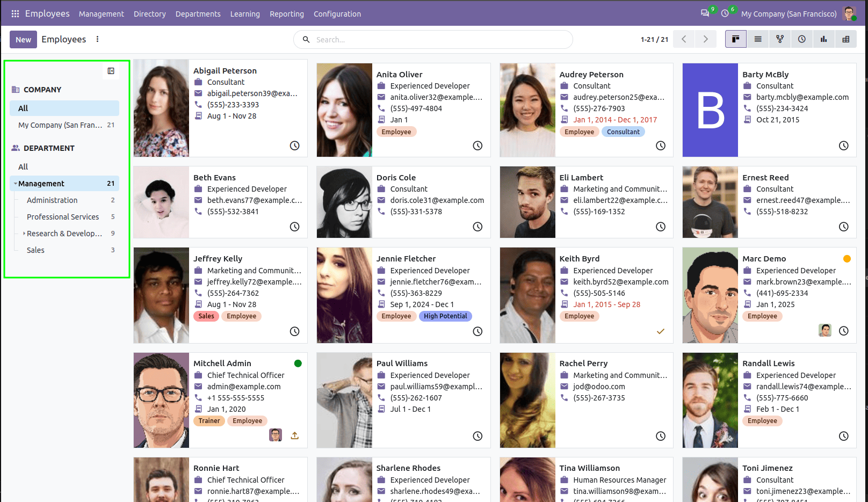Open Anita Oliver's photo thumbnail
This screenshot has height=502, width=868.
344,110
